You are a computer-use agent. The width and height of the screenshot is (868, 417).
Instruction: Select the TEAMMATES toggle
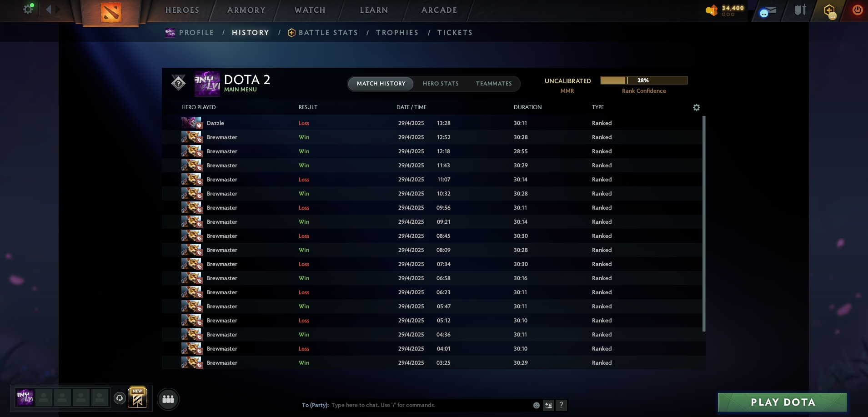click(494, 84)
